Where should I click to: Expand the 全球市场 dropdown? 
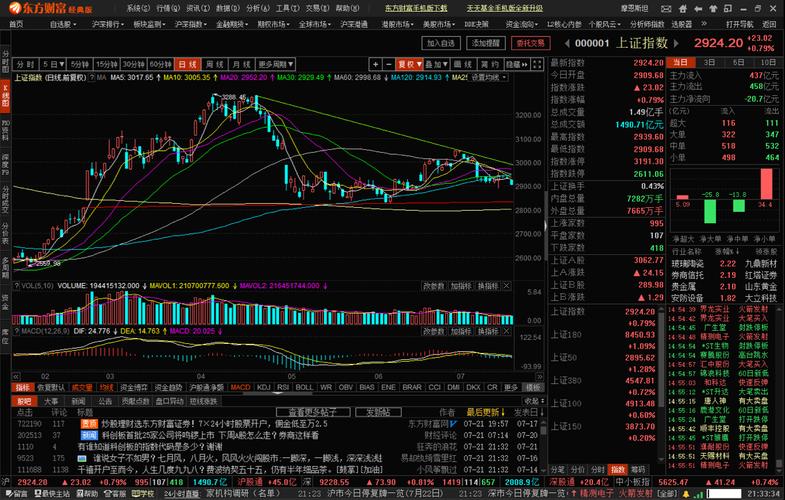tap(315, 24)
